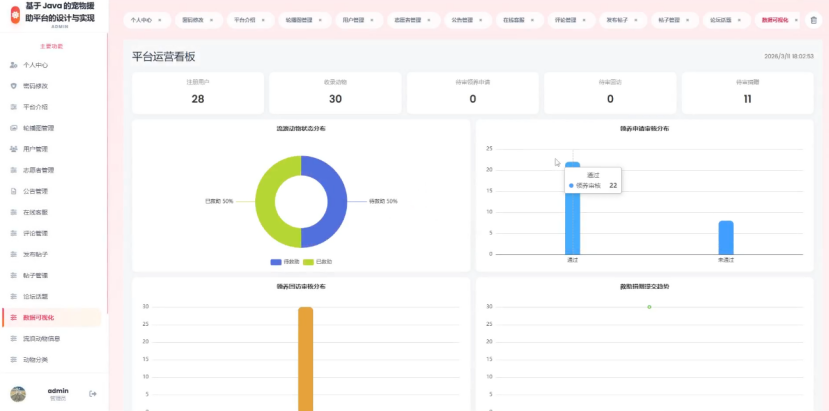Click the 动物分类 sidebar icon
Image resolution: width=829 pixels, height=411 pixels.
14,360
